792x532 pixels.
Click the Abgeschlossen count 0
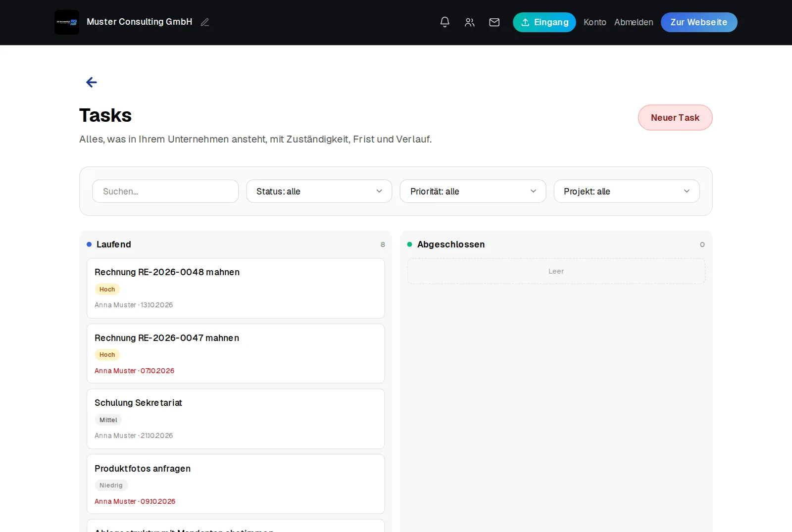coord(702,244)
